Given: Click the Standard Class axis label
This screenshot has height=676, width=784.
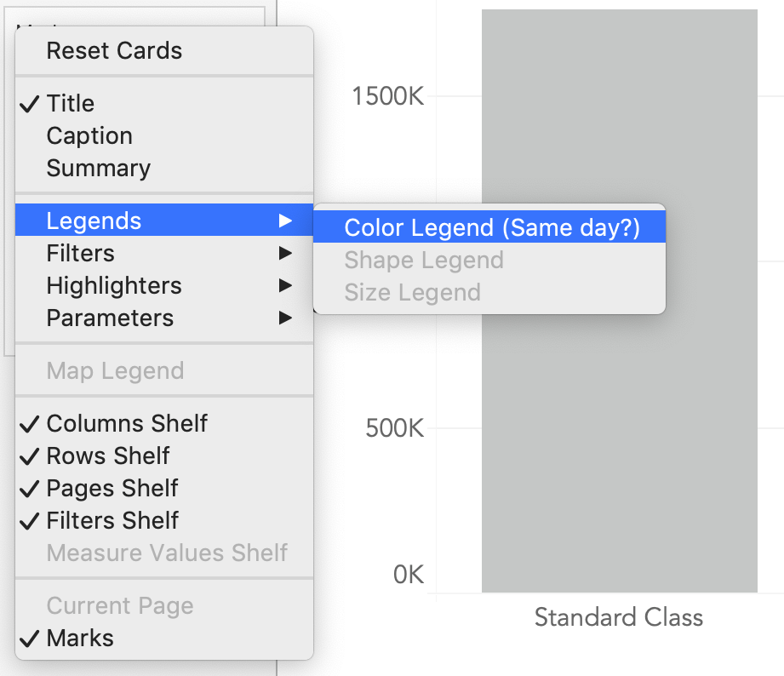Looking at the screenshot, I should (619, 617).
